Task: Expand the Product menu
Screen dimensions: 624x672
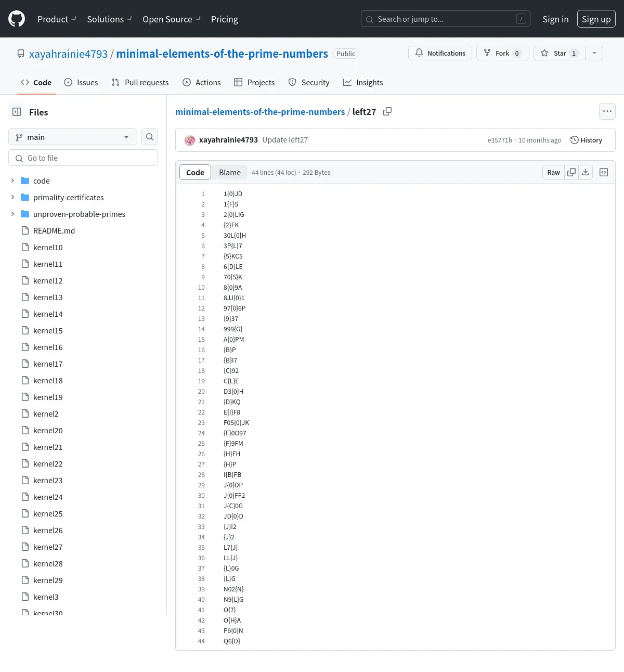Action: (57, 19)
